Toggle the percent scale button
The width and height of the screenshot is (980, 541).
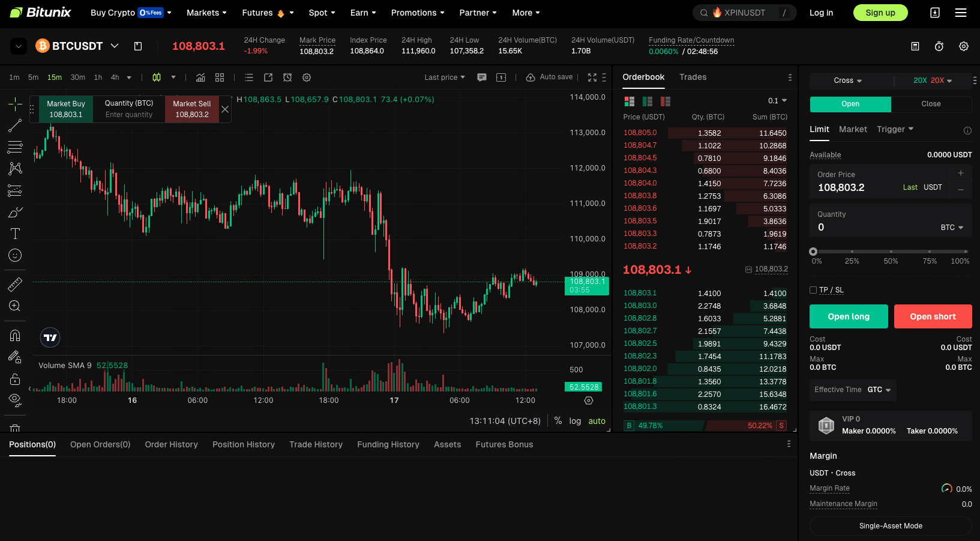tap(558, 421)
